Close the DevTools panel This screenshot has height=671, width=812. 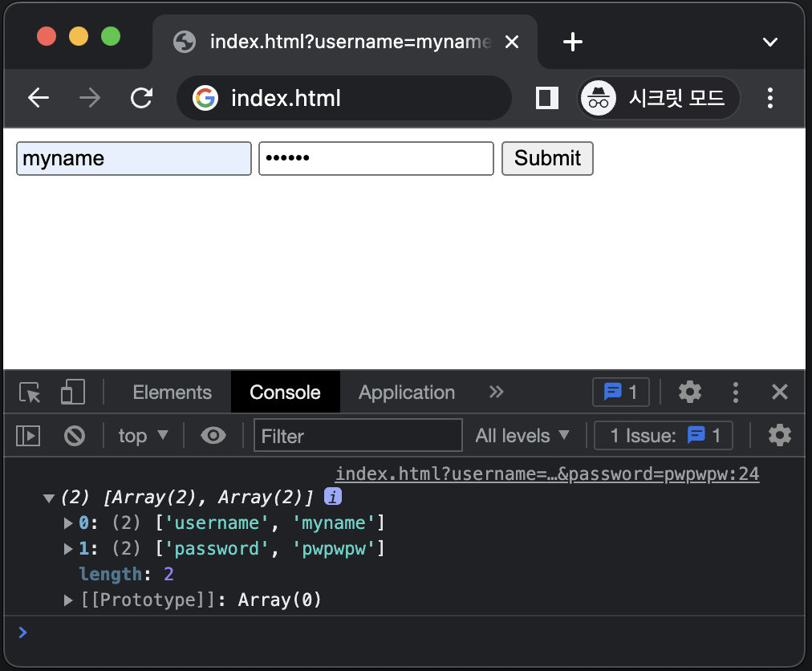click(779, 392)
